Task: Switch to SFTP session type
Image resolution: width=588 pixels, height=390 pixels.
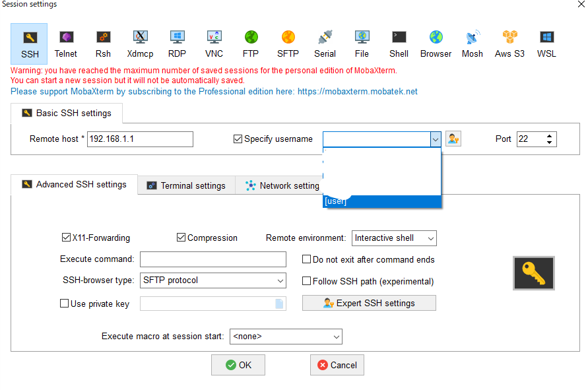Action: tap(288, 44)
